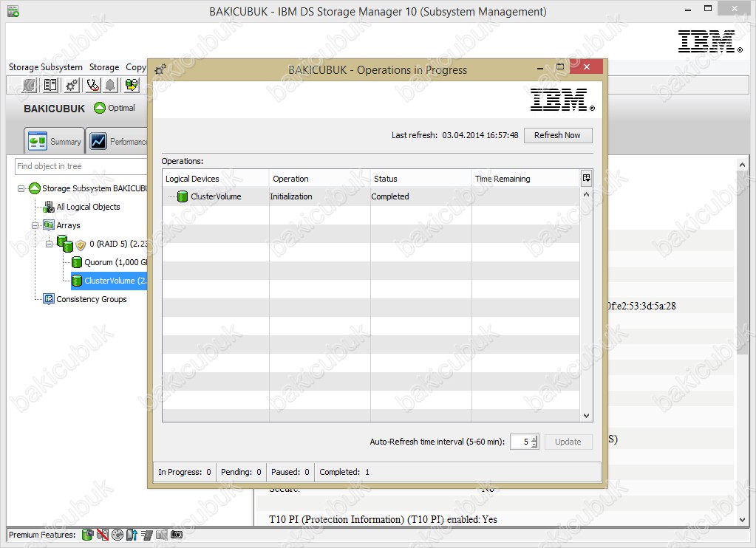Select All Logical Objects in the tree
Screen dimensions: 756x548
point(88,207)
